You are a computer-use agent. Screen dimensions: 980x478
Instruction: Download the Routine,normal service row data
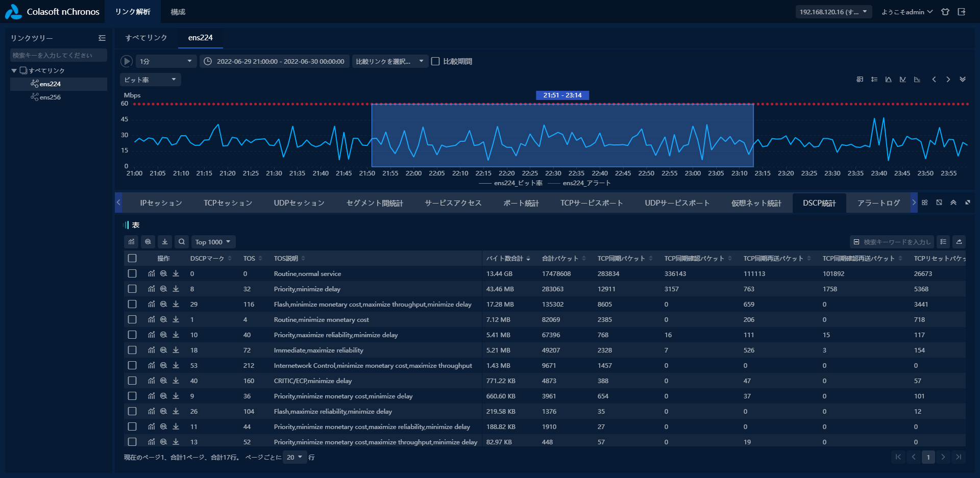click(176, 273)
